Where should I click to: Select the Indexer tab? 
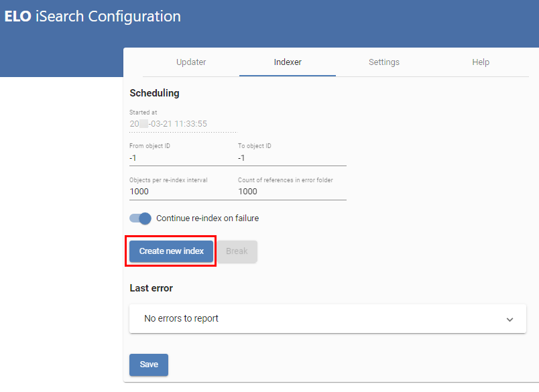(x=288, y=62)
